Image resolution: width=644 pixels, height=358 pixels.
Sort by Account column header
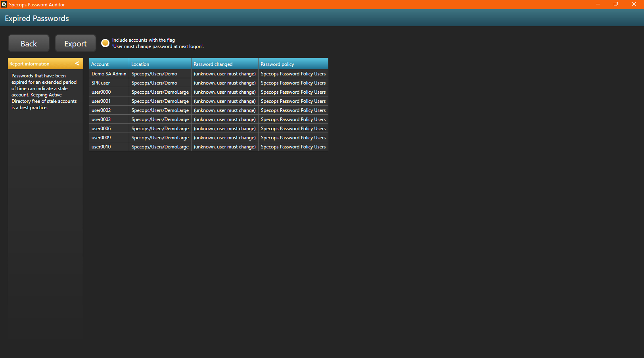[x=109, y=64]
